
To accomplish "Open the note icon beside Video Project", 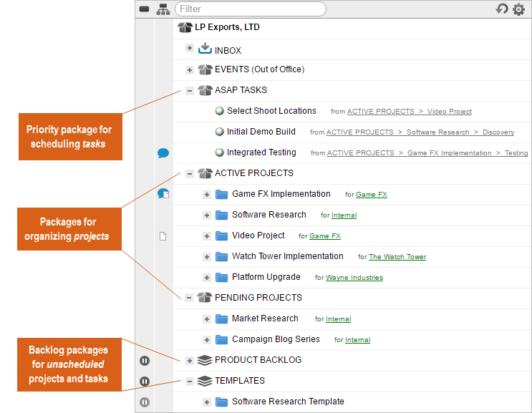I will point(163,236).
